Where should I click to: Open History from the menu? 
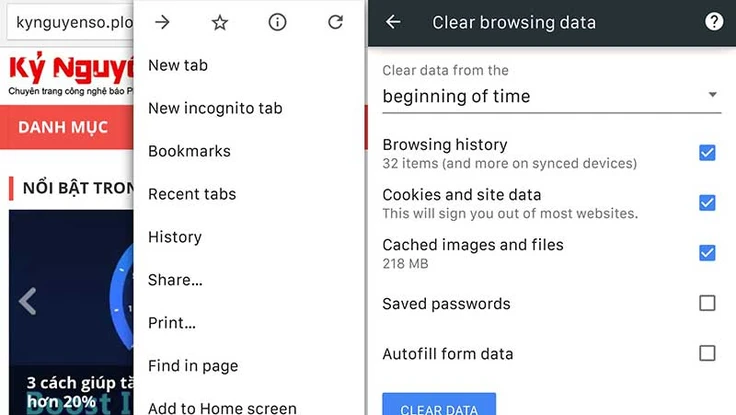point(175,237)
